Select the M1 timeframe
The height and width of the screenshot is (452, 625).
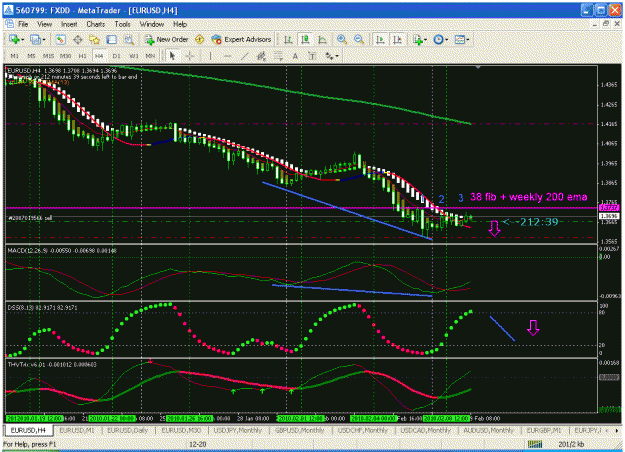point(14,56)
